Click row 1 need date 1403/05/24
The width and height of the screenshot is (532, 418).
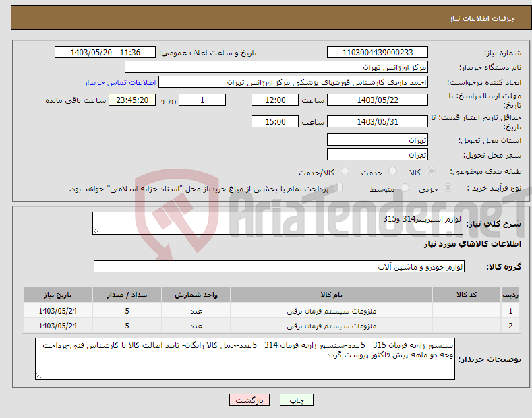point(58,311)
